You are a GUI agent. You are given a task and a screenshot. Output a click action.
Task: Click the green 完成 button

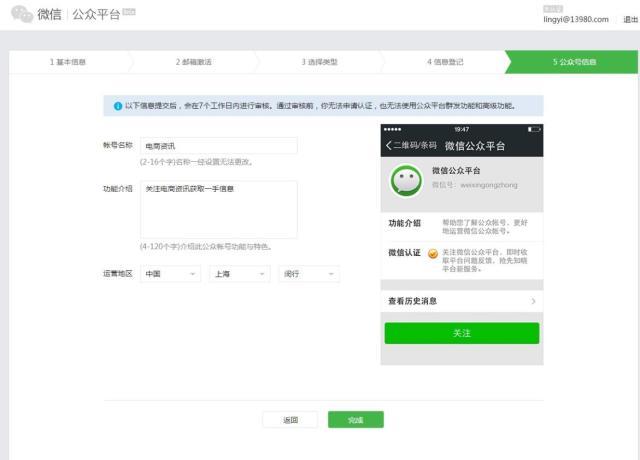click(356, 420)
